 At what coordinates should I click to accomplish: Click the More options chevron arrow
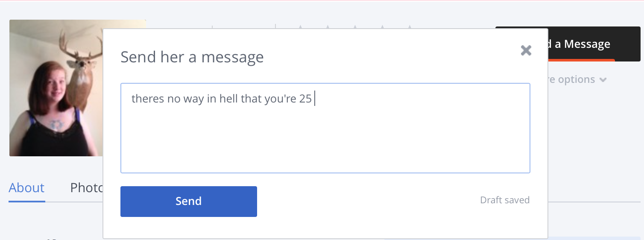[603, 80]
